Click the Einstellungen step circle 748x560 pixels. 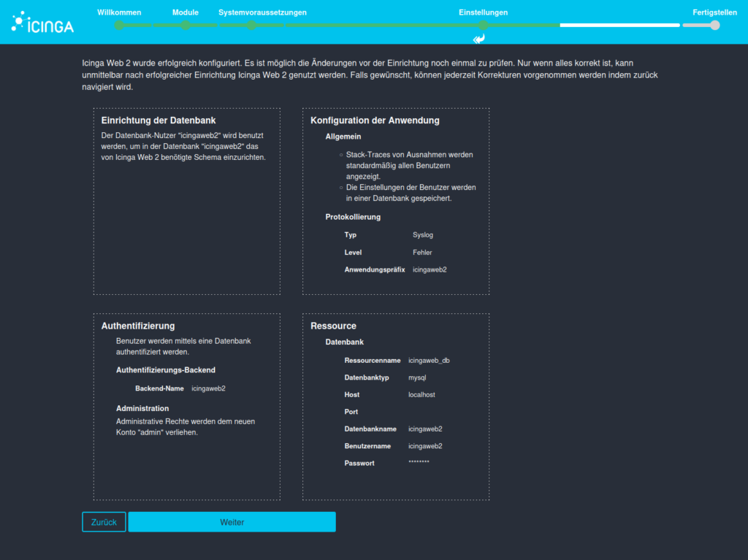(483, 26)
